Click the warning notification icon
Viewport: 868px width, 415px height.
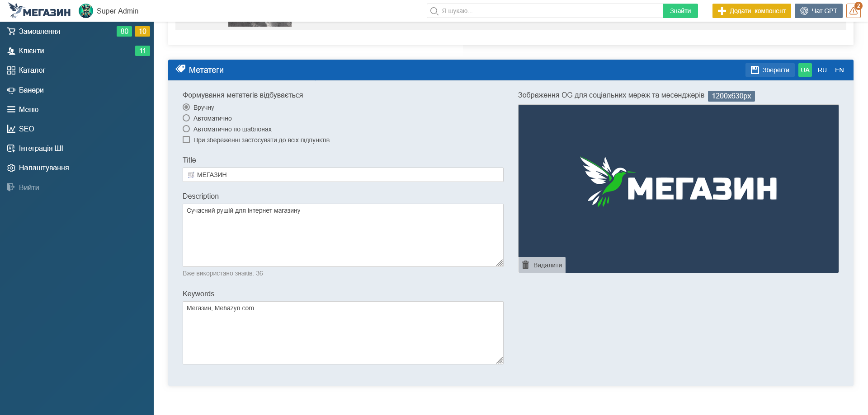point(854,11)
